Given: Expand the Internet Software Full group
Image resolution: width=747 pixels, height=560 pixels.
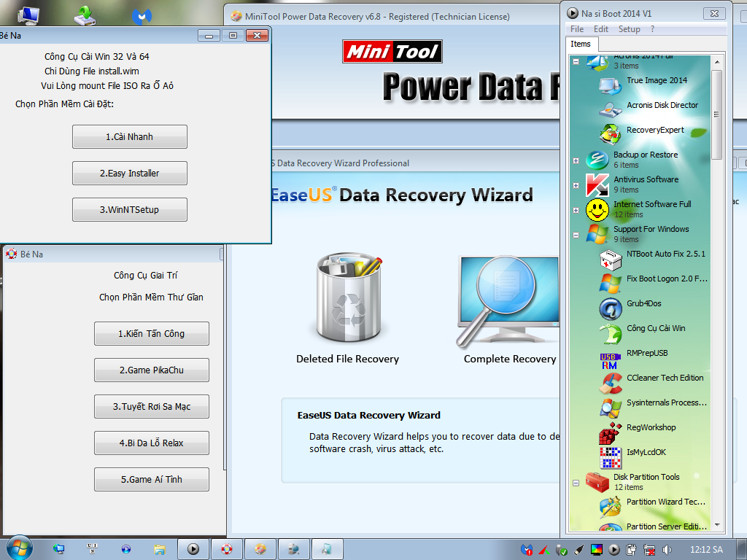Looking at the screenshot, I should tap(576, 210).
